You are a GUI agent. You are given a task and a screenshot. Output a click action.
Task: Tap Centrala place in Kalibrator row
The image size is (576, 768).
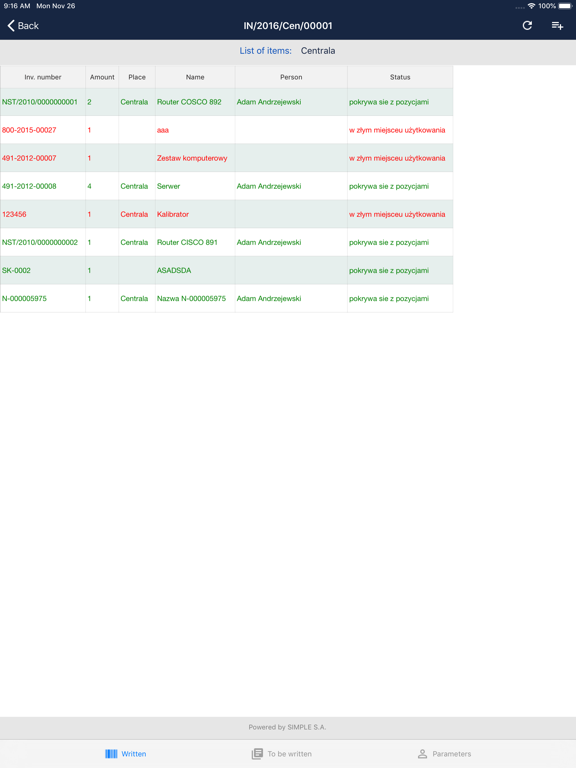pyautogui.click(x=134, y=214)
